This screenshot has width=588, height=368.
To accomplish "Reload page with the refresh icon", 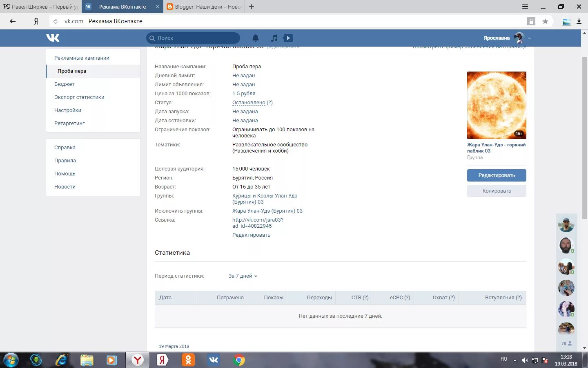I will tap(56, 21).
